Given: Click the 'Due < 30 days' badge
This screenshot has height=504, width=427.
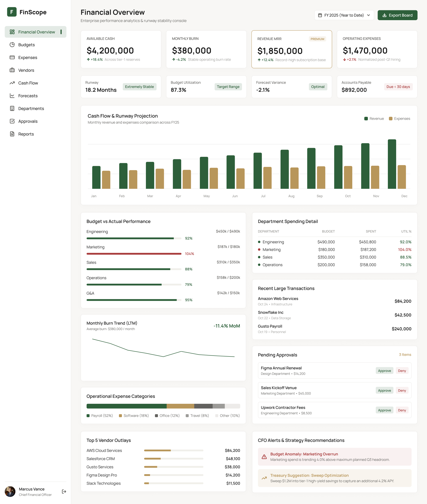Looking at the screenshot, I should pyautogui.click(x=398, y=87).
